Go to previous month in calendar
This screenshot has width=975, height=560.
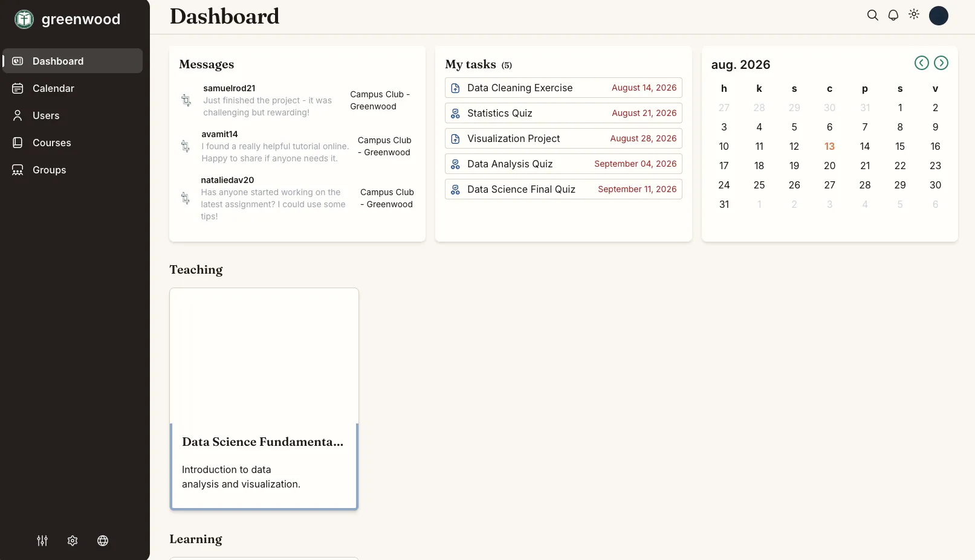[x=921, y=63]
